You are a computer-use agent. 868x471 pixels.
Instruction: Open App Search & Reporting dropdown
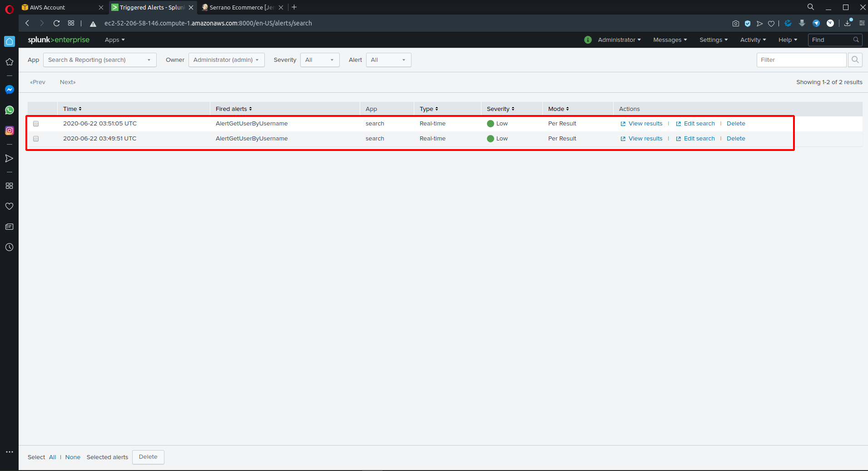pos(100,60)
